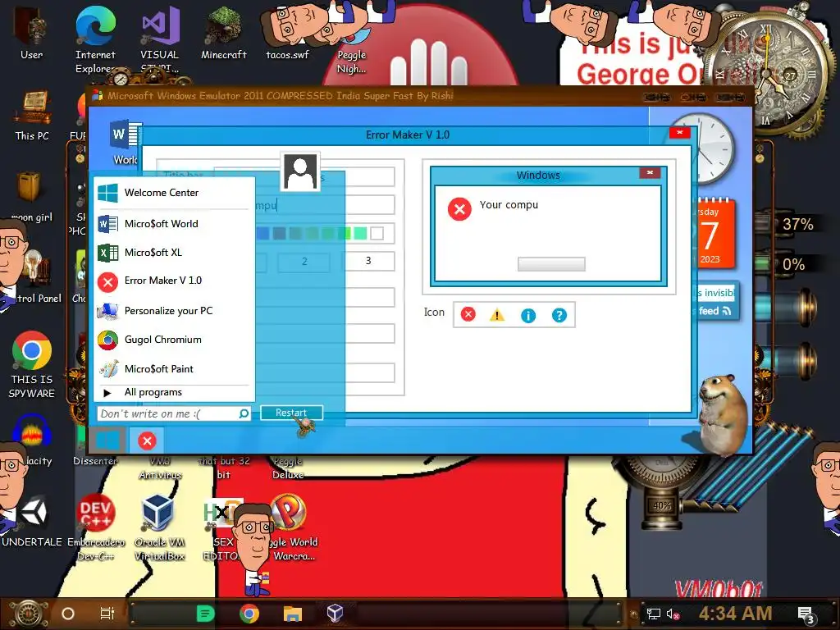Click the Restart button
This screenshot has height=630, width=840.
(291, 413)
